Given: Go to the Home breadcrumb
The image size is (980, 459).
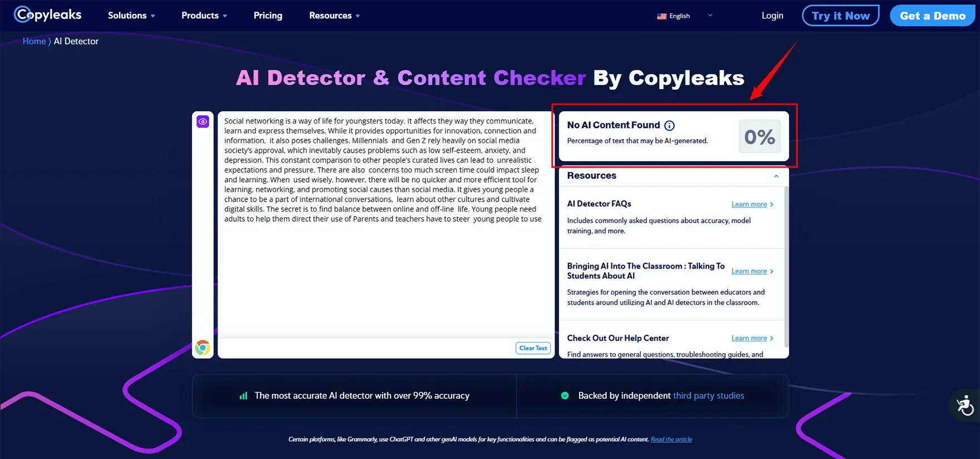Looking at the screenshot, I should [x=34, y=41].
